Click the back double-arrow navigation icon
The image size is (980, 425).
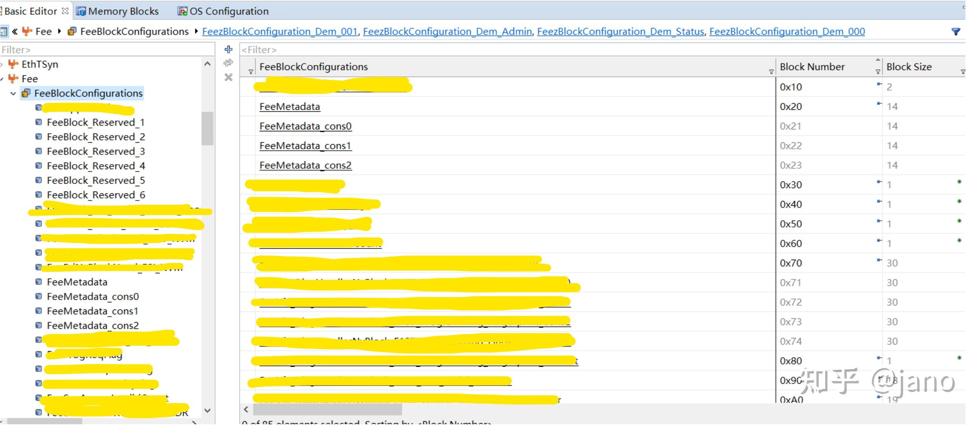[x=15, y=31]
